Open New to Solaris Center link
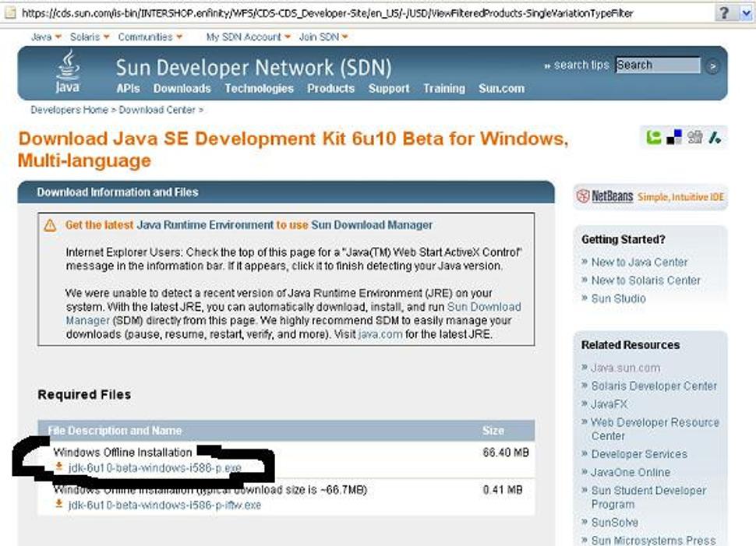This screenshot has width=756, height=546. coord(645,280)
